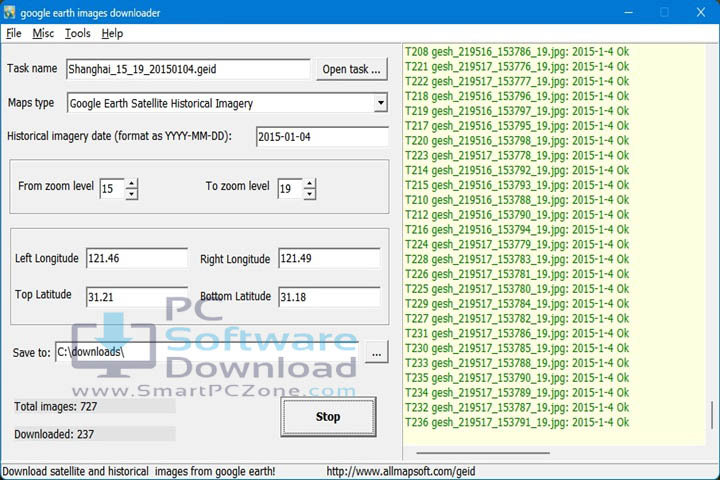
Task: Click the Total images: 727 progress bar
Action: [94, 407]
